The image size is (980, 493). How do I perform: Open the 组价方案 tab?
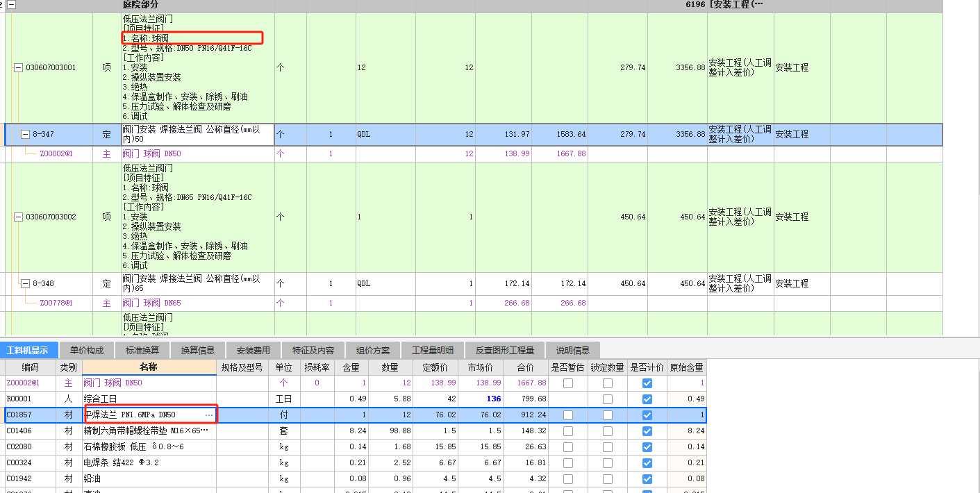tap(373, 350)
